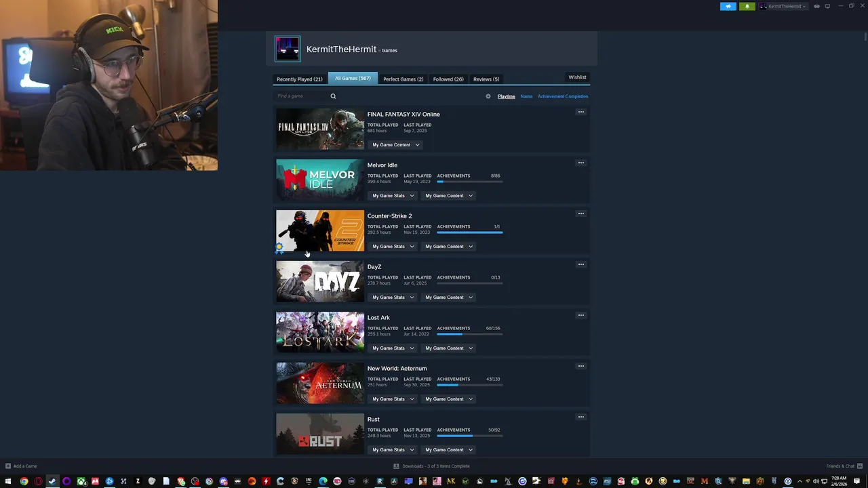Open the FINAL FANTASY XIV Online title link
The height and width of the screenshot is (488, 868).
[x=403, y=115]
